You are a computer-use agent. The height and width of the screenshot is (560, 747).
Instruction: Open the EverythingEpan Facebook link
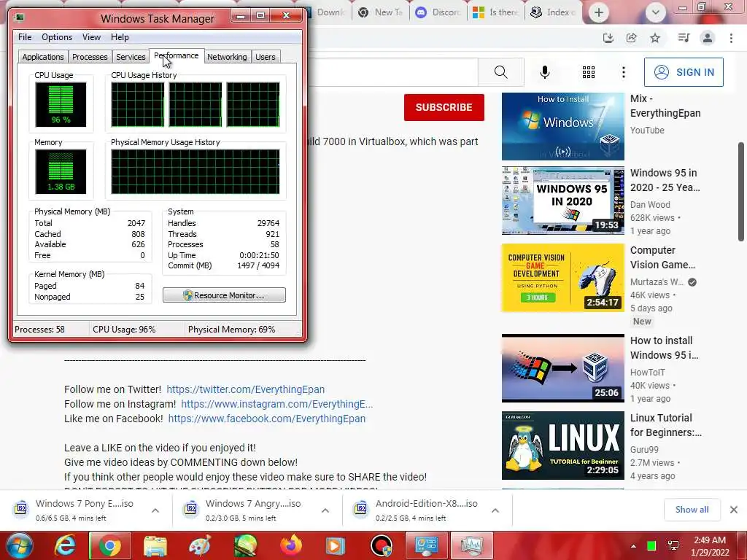pyautogui.click(x=267, y=419)
